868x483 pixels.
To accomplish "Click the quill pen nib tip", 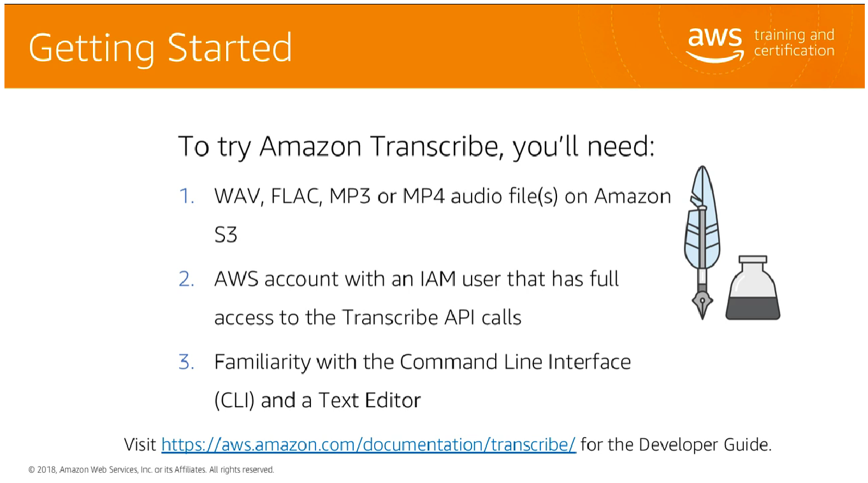I will click(x=702, y=312).
